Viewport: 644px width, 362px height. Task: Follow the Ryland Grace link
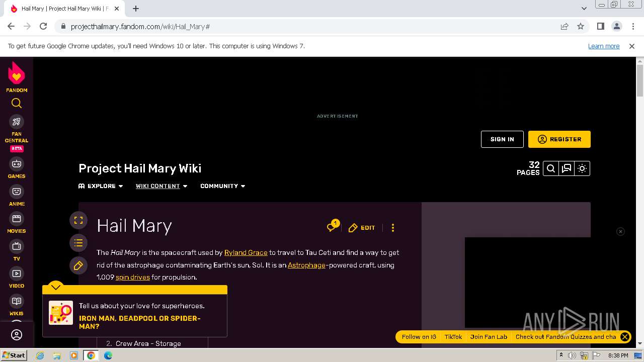pos(246,252)
